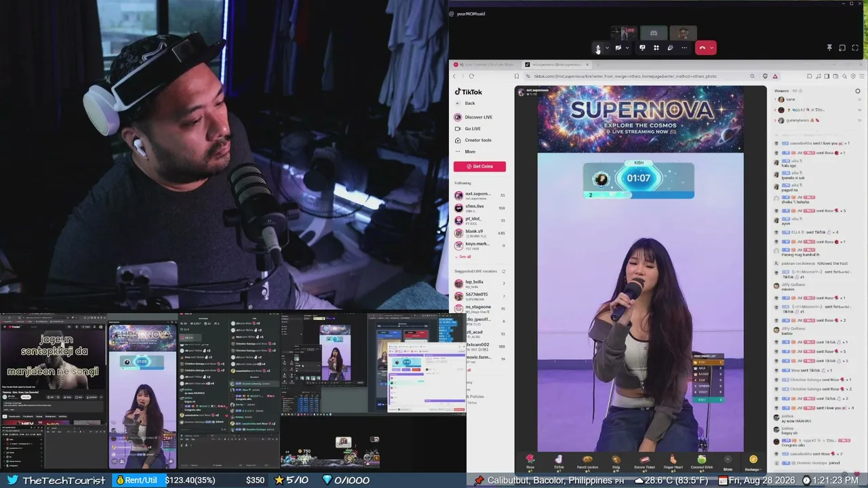The width and height of the screenshot is (868, 488).
Task: Send an Encore Ticket gift
Action: (x=644, y=462)
